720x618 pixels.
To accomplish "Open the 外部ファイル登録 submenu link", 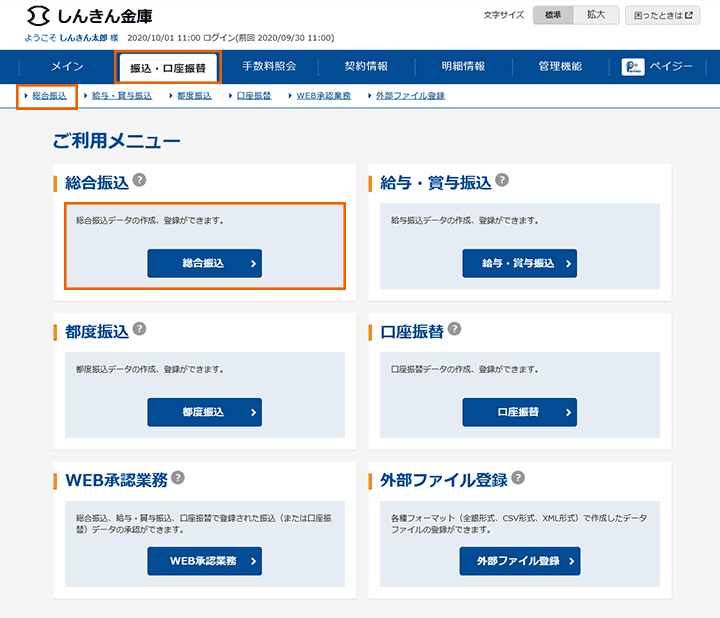I will (410, 96).
